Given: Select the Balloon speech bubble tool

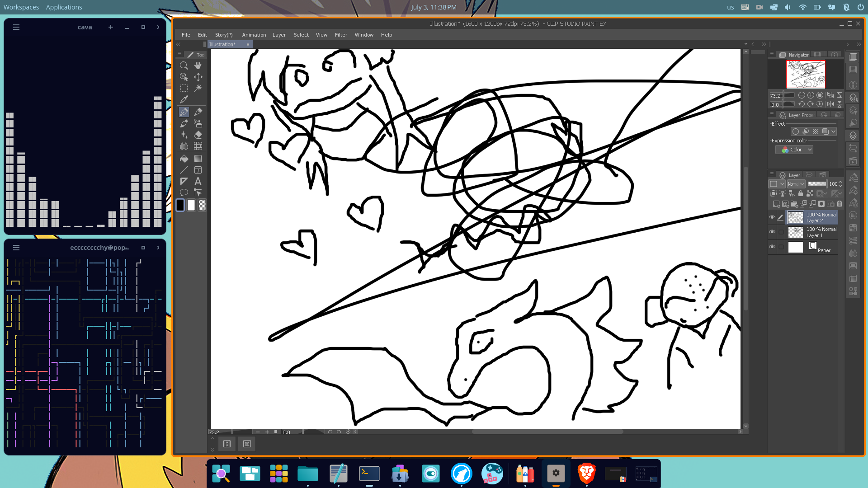Looking at the screenshot, I should pos(184,192).
